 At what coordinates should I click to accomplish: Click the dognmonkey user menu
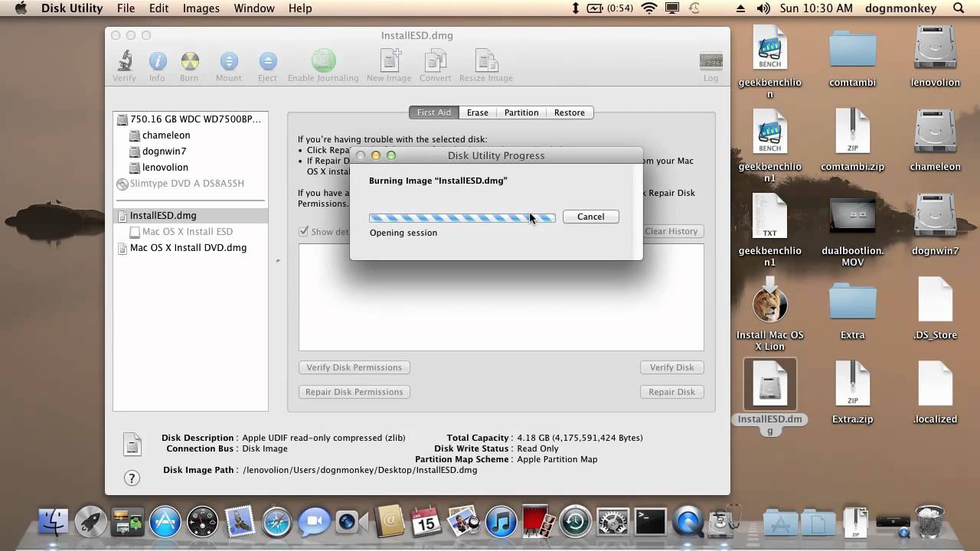pyautogui.click(x=900, y=8)
